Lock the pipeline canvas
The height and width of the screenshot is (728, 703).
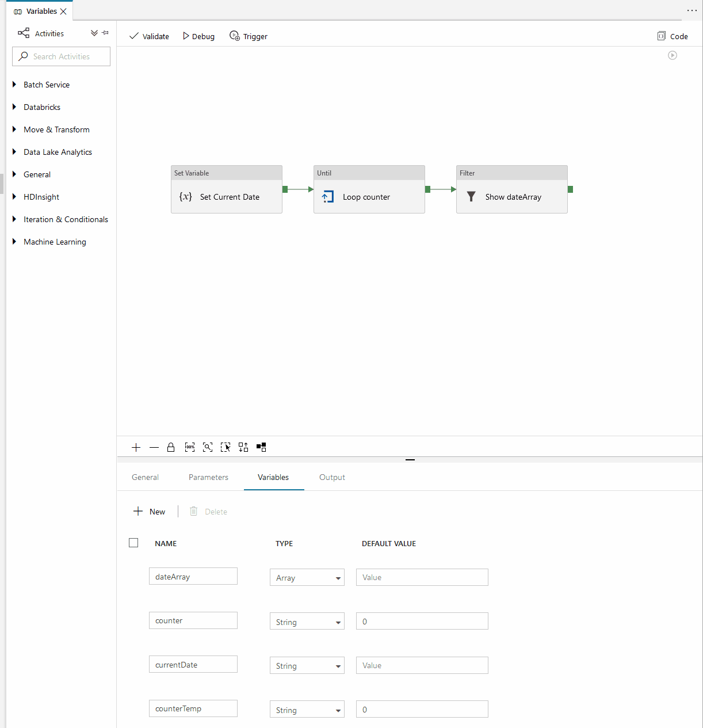171,447
